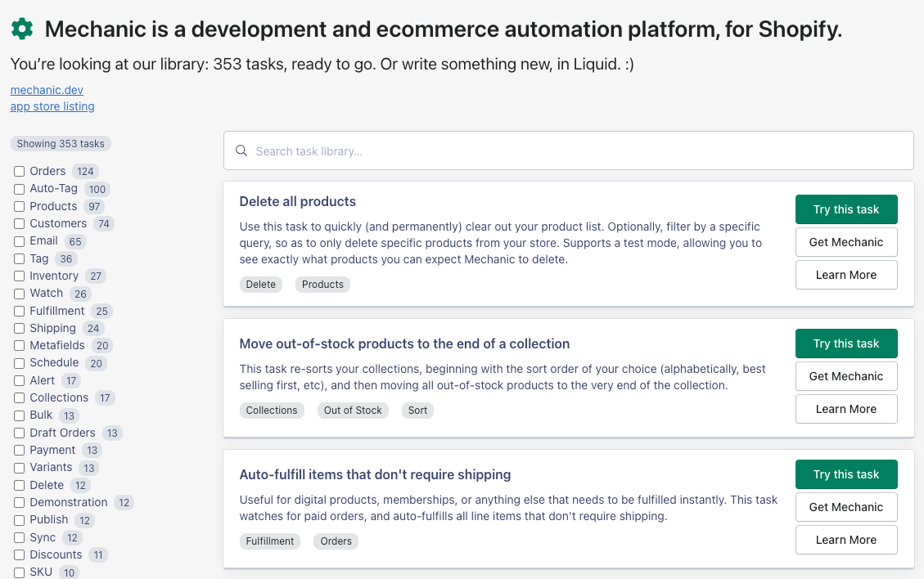Try the Delete all products task
The height and width of the screenshot is (579, 924).
[x=845, y=209]
